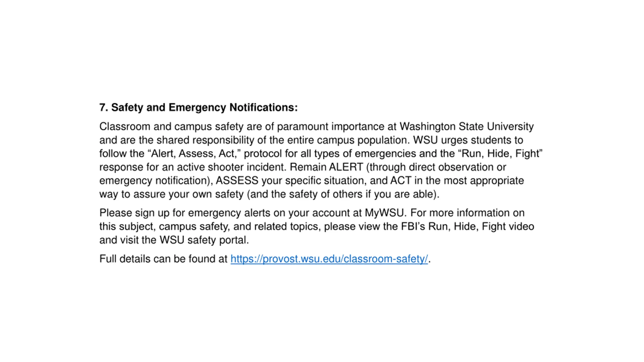Open the provost.wsu.edu classroom-safety link
The height and width of the screenshot is (362, 644).
pyautogui.click(x=329, y=259)
